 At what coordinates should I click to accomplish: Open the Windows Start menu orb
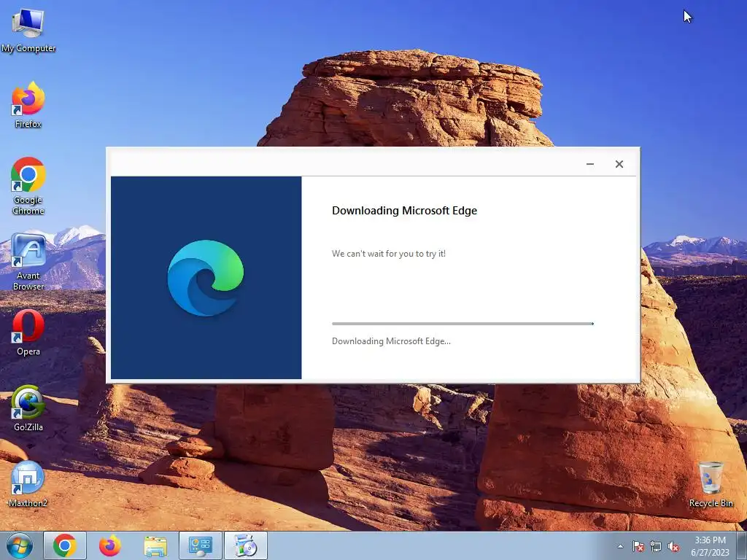[20, 545]
